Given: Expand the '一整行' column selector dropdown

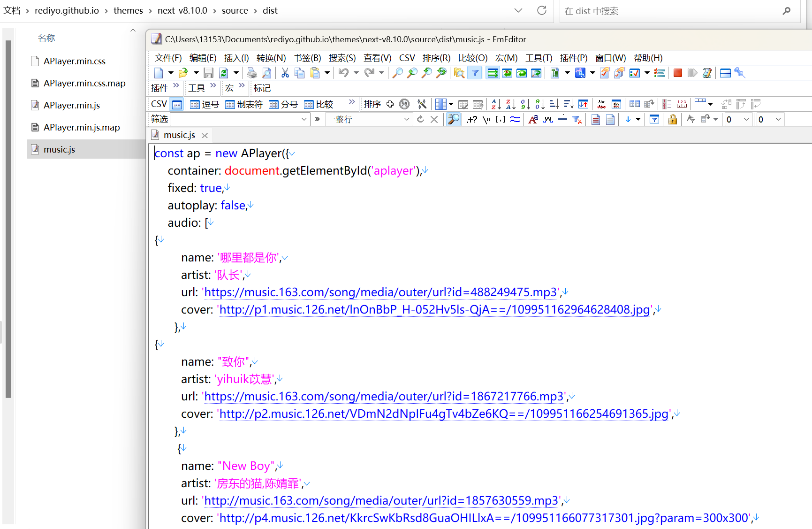Looking at the screenshot, I should [x=406, y=119].
